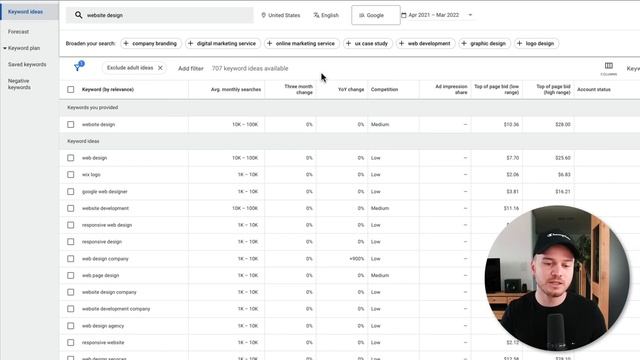Image resolution: width=640 pixels, height=360 pixels.
Task: Check the web design keyword row
Action: (x=71, y=158)
